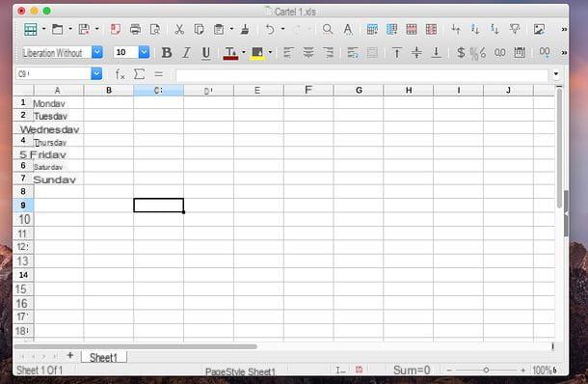Toggle Italic formatting
Viewport: 588px width, 384px height.
point(186,52)
